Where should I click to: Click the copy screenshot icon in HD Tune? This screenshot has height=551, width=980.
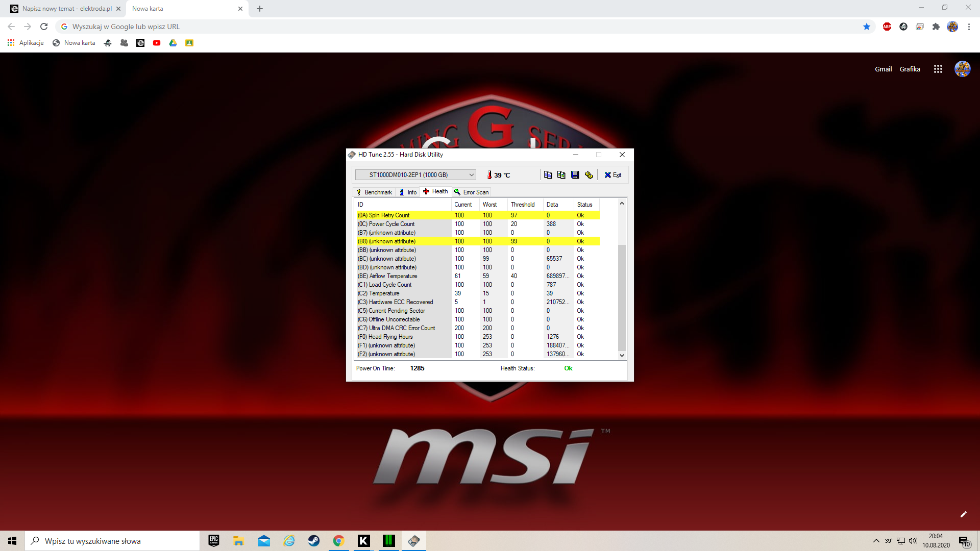561,175
